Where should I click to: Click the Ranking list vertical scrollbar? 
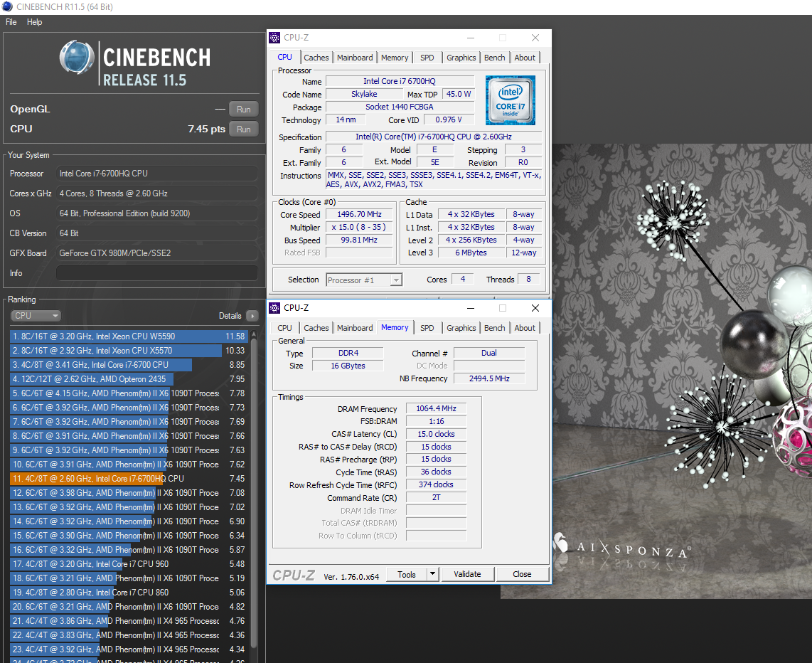(x=254, y=494)
